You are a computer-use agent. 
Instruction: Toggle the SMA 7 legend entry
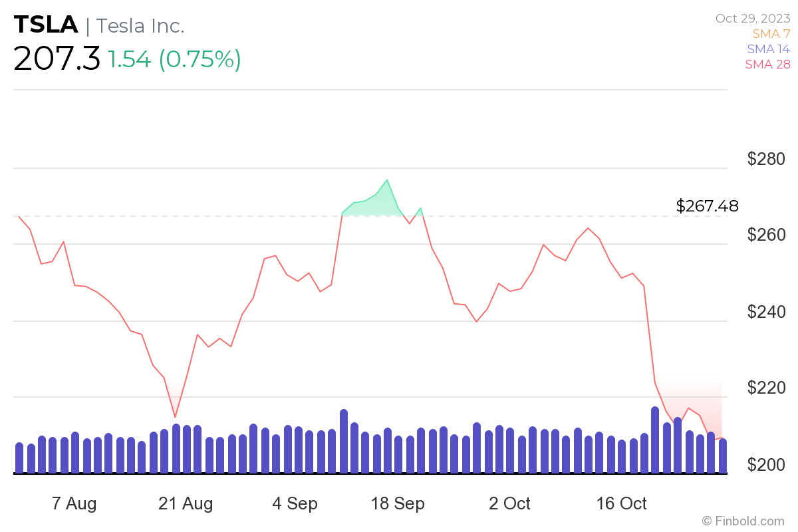tap(771, 34)
